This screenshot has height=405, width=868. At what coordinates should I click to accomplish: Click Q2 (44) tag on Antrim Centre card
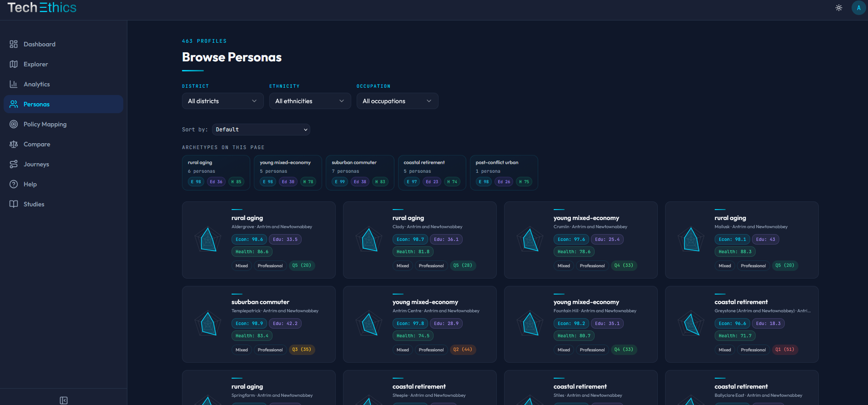[463, 350]
